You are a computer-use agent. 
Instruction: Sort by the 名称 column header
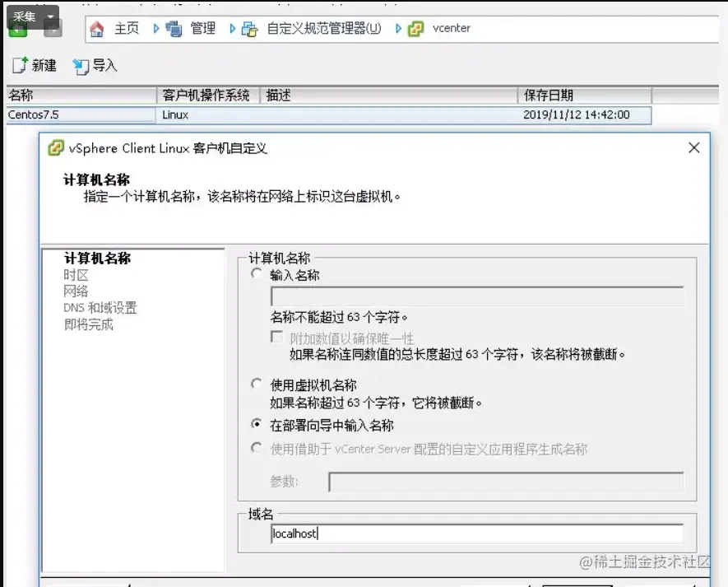[81, 96]
